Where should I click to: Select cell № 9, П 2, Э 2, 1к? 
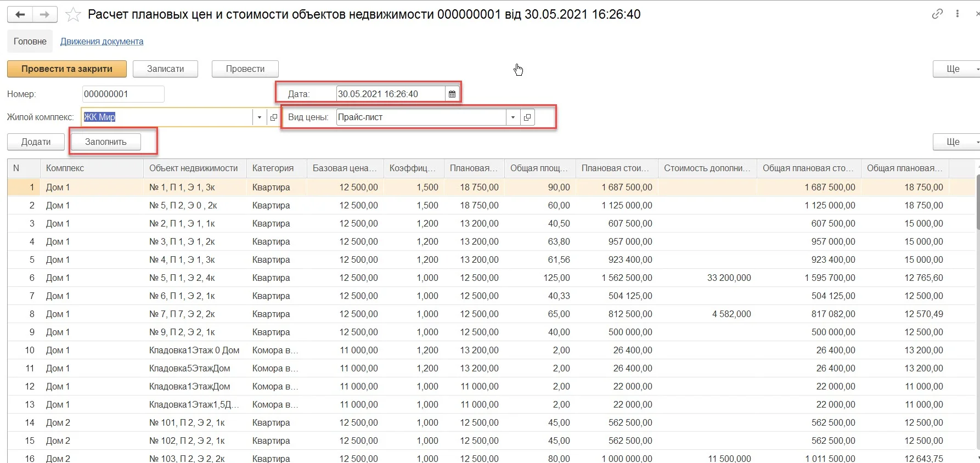click(195, 332)
